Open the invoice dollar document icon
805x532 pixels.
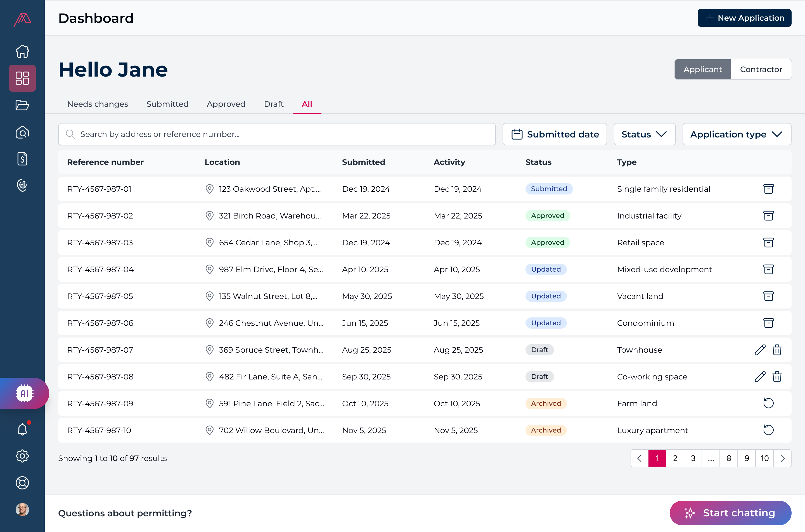pos(22,159)
